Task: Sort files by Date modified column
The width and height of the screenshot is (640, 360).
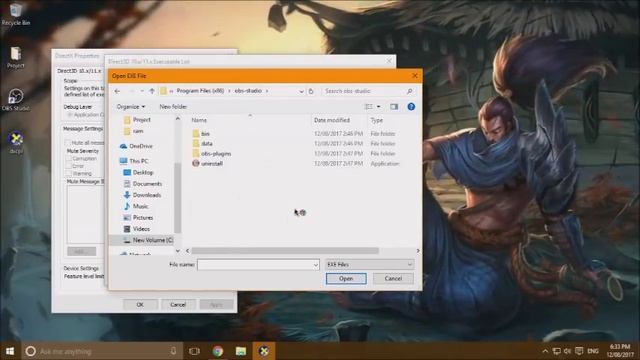Action: (x=331, y=120)
